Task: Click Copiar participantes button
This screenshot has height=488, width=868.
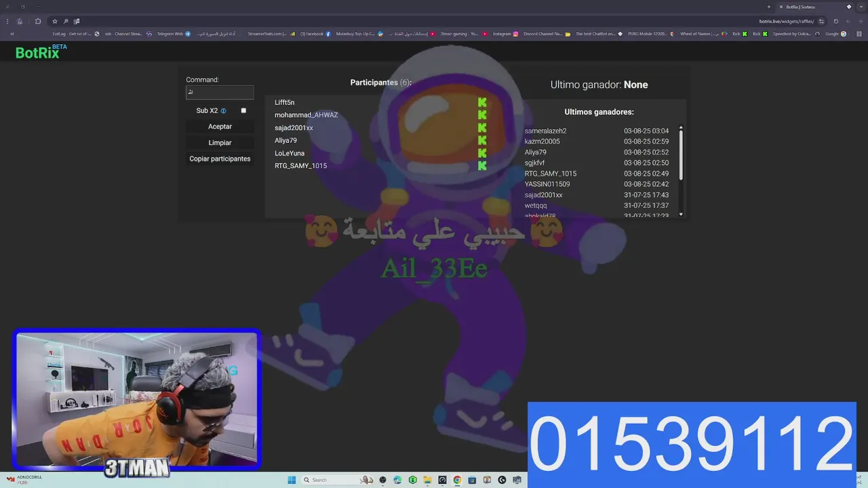Action: (220, 159)
